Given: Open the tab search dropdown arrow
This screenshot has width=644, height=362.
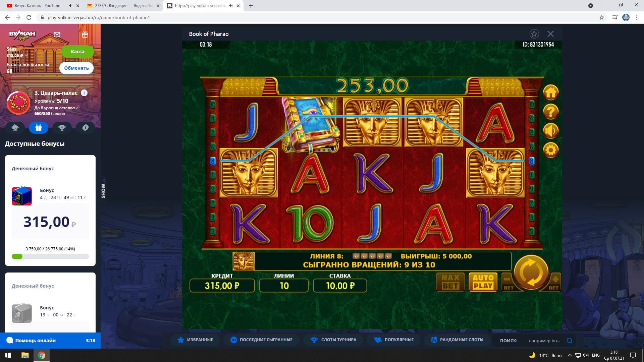Looking at the screenshot, I should pyautogui.click(x=591, y=6).
